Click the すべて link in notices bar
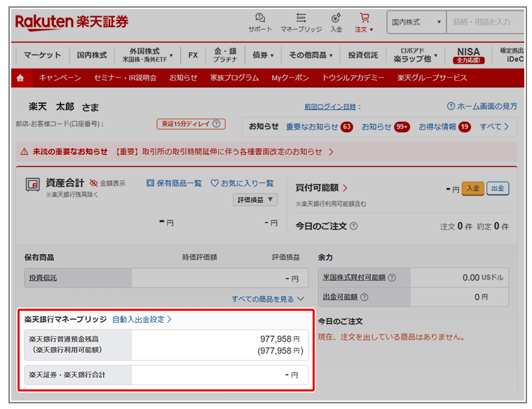The image size is (532, 409). coord(494,127)
